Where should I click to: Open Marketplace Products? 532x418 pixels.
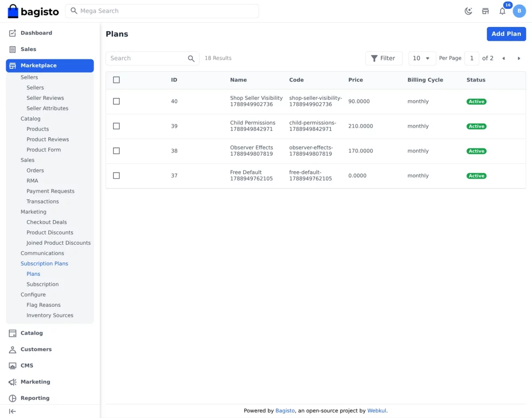(x=38, y=129)
